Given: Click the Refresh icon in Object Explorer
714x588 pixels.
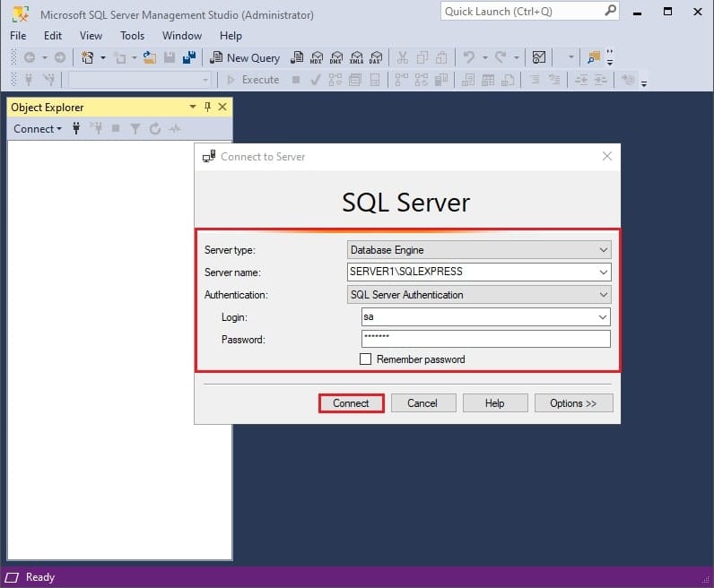Looking at the screenshot, I should [x=155, y=129].
